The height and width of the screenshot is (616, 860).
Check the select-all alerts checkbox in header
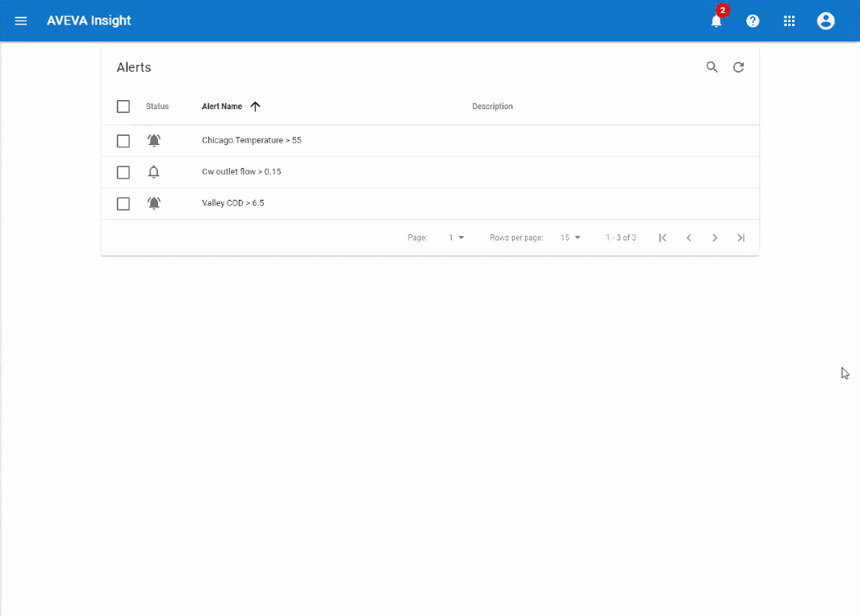point(124,106)
